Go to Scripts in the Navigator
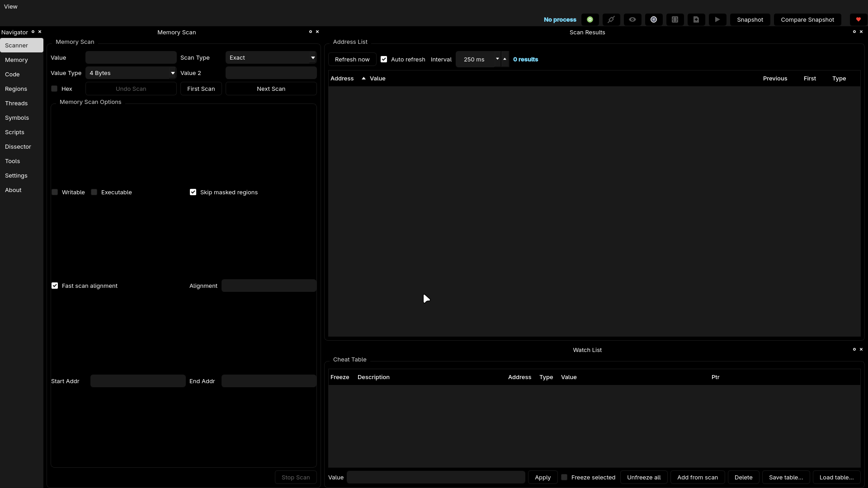Screen dimensions: 868x488 click(x=22, y=132)
